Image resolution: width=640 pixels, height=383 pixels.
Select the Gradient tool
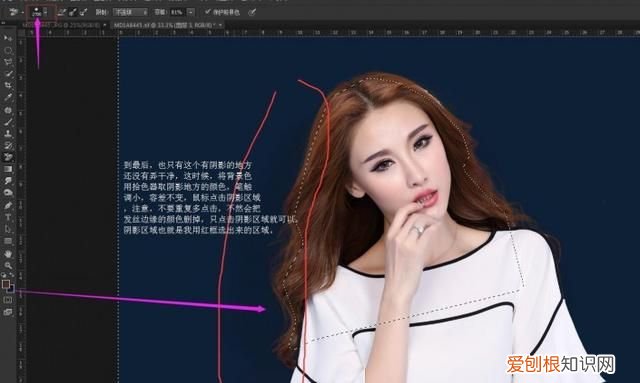8,169
